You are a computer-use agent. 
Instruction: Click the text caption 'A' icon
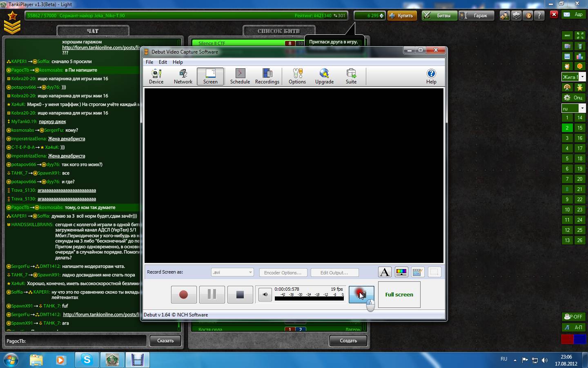point(384,272)
